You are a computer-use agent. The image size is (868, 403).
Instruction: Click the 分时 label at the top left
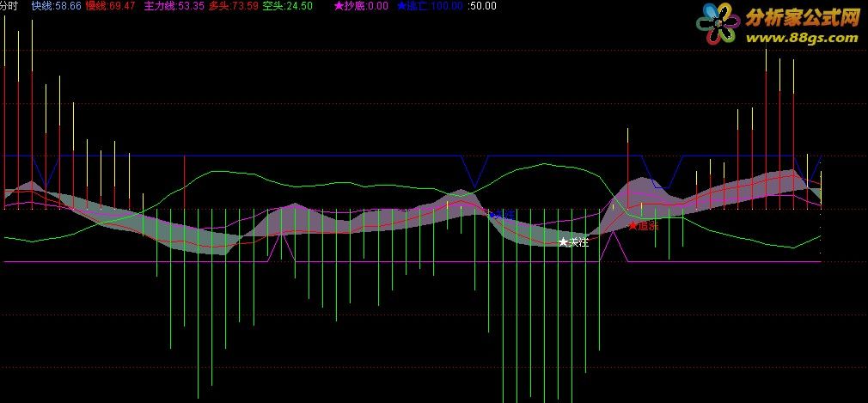[8, 7]
